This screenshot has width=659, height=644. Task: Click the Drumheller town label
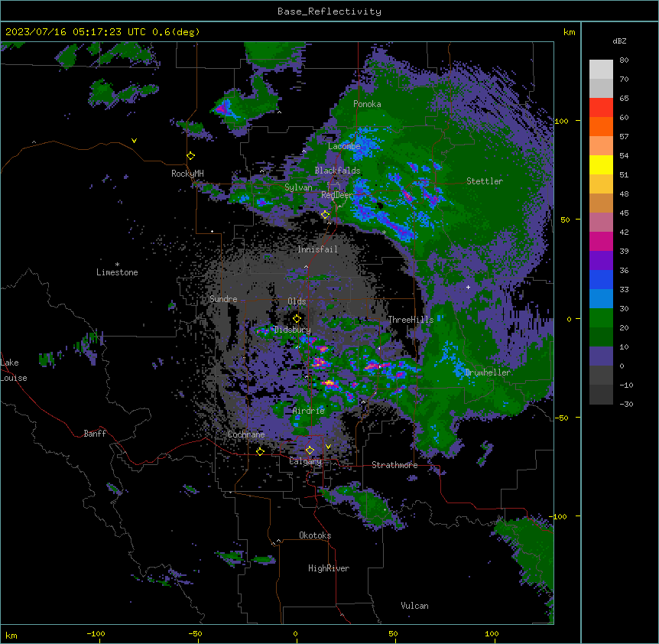(x=488, y=372)
